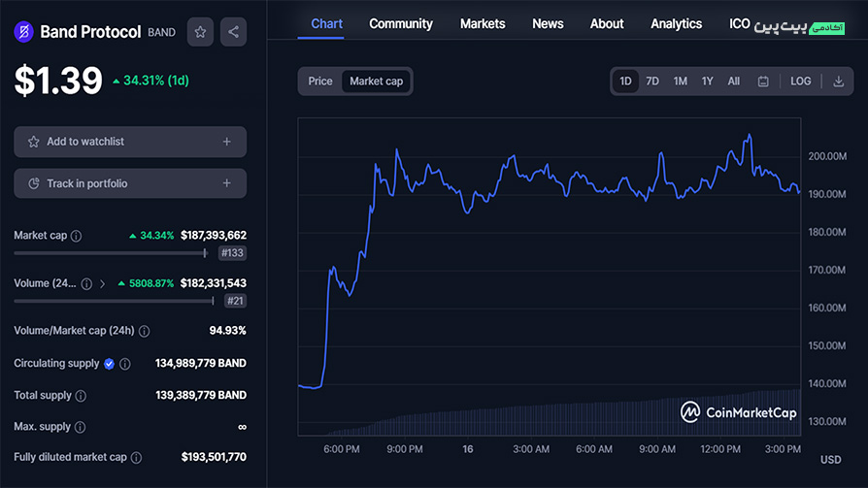Click the 34.34% market cap change label
This screenshot has width=868, height=488.
click(151, 236)
